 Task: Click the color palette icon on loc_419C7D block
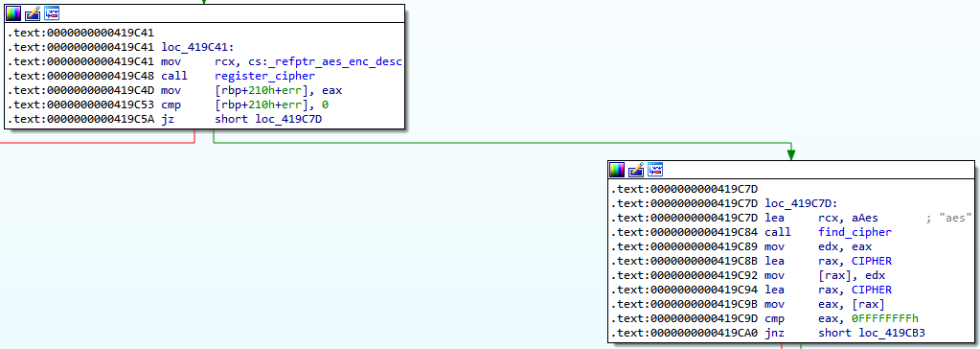pos(617,169)
